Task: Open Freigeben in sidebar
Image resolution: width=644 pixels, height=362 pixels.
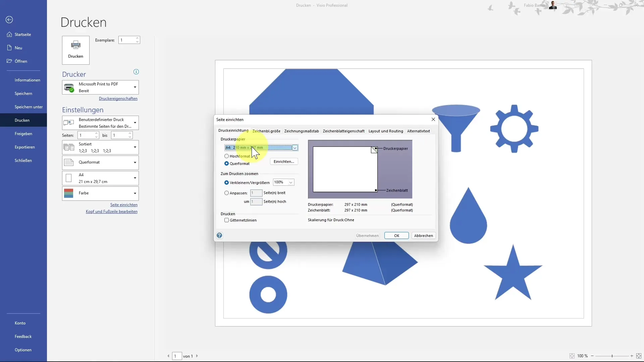Action: 23,134
